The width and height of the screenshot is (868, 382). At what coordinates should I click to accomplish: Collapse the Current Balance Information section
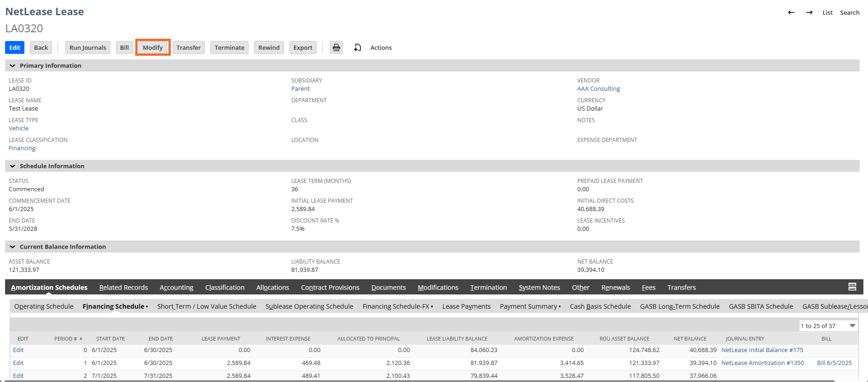[12, 247]
